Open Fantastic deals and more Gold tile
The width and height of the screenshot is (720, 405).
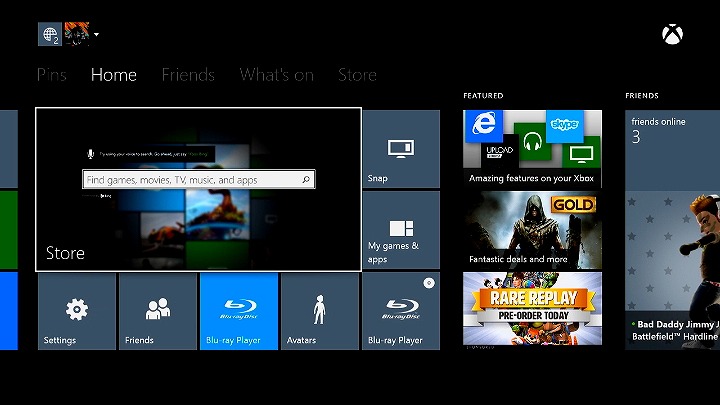(x=532, y=230)
